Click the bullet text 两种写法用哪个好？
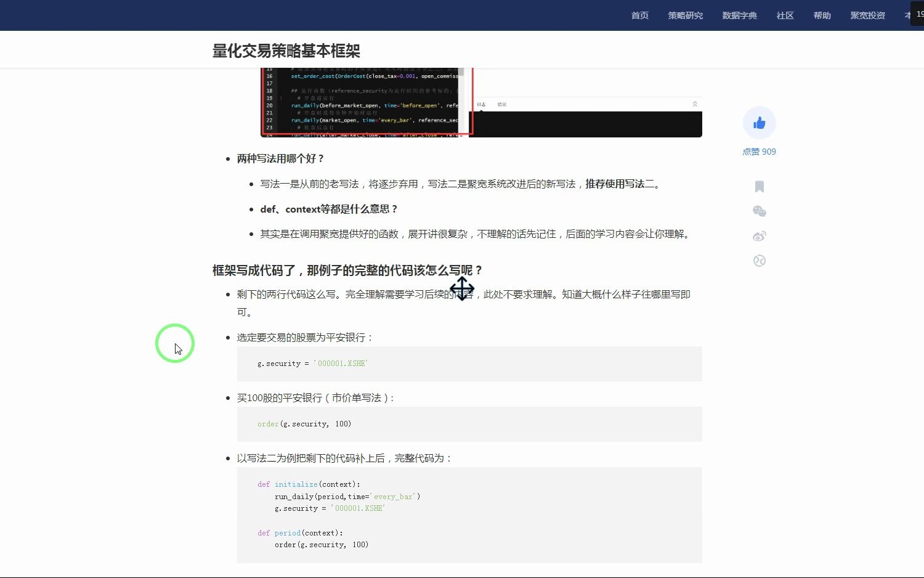The image size is (924, 578). pyautogui.click(x=280, y=158)
